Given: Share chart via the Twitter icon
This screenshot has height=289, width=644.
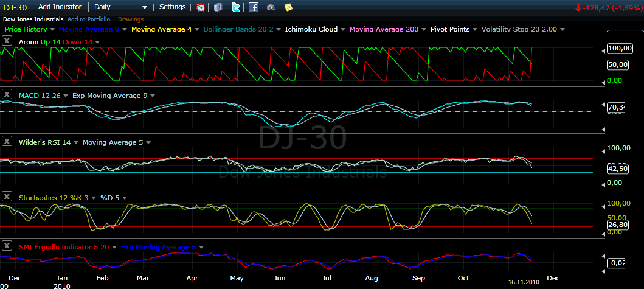Looking at the screenshot, I should coord(235,7).
